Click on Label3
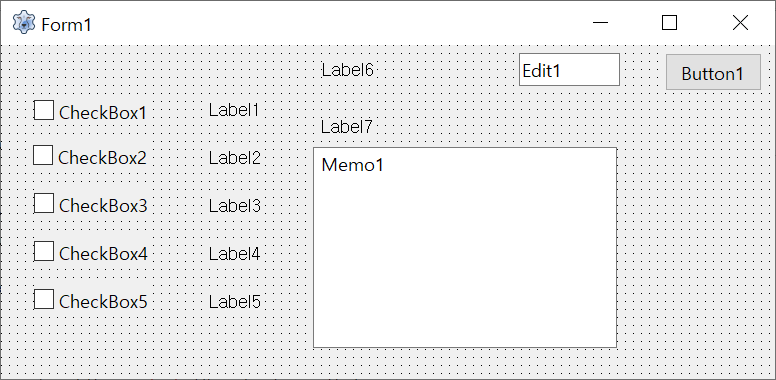 tap(235, 205)
